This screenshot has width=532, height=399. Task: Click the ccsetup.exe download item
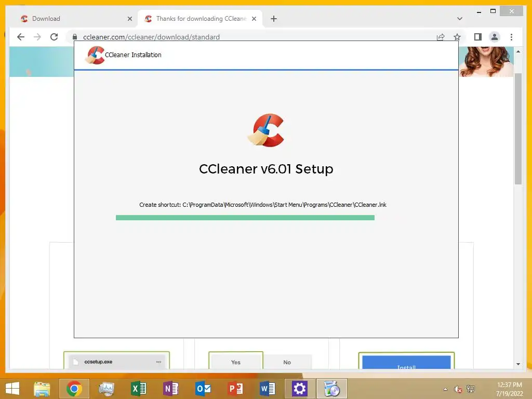pos(116,362)
